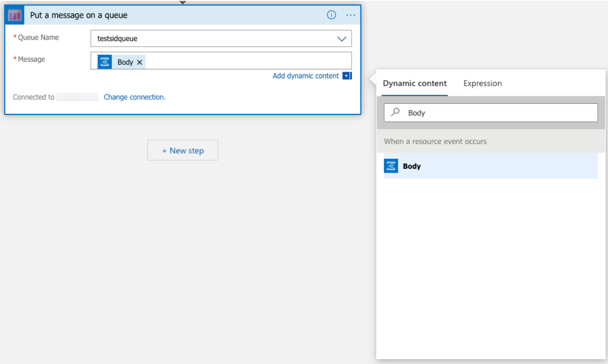Open the info icon on the action card
This screenshot has height=364, width=608.
[x=331, y=15]
